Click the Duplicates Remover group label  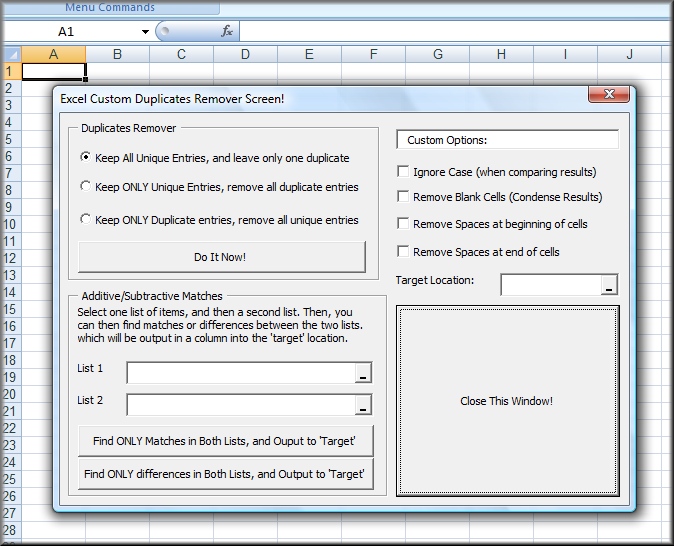pyautogui.click(x=129, y=128)
